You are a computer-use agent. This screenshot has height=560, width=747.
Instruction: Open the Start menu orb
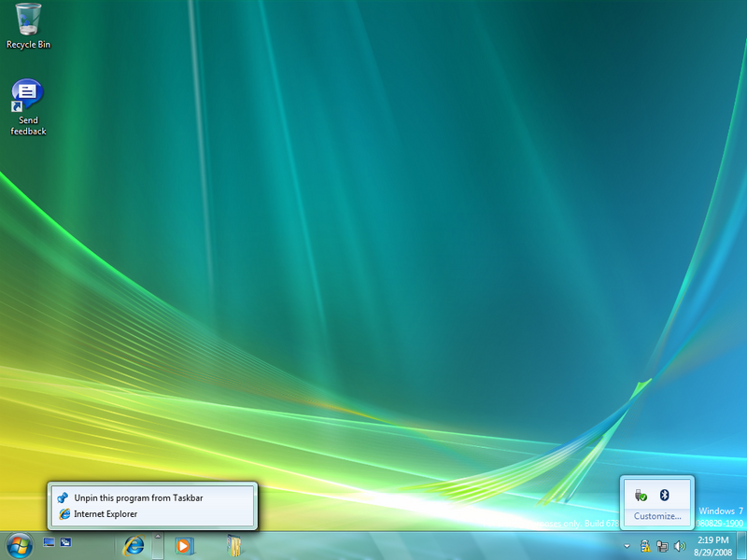click(x=19, y=546)
